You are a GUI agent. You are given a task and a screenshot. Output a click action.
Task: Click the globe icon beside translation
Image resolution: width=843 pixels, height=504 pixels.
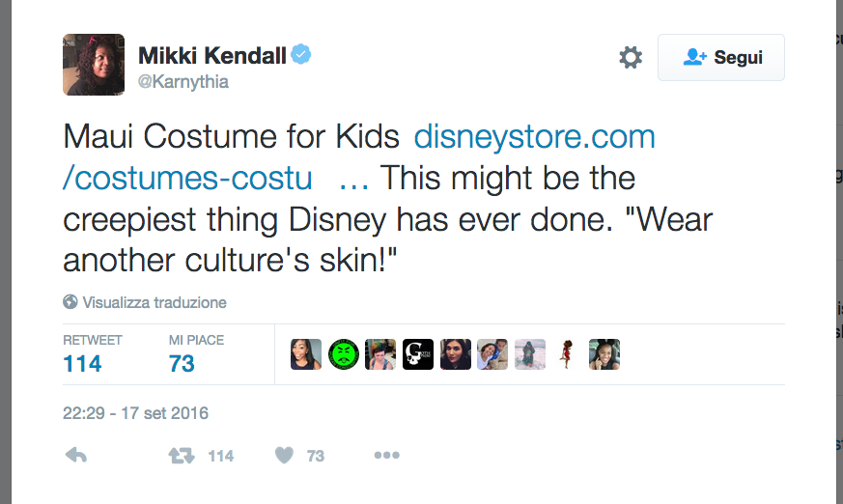pyautogui.click(x=70, y=302)
